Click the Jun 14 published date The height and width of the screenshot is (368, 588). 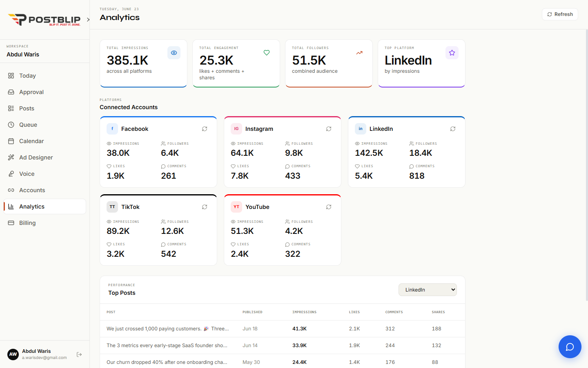tap(250, 346)
